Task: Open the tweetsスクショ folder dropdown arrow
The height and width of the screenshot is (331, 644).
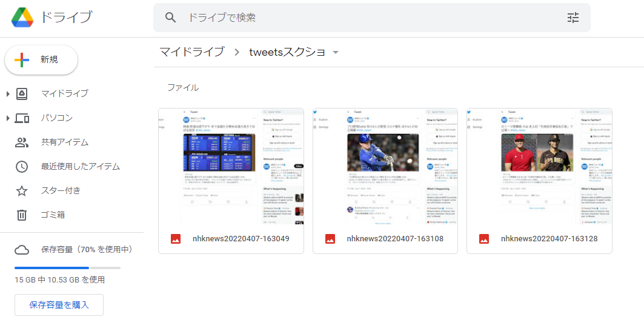Action: (336, 53)
